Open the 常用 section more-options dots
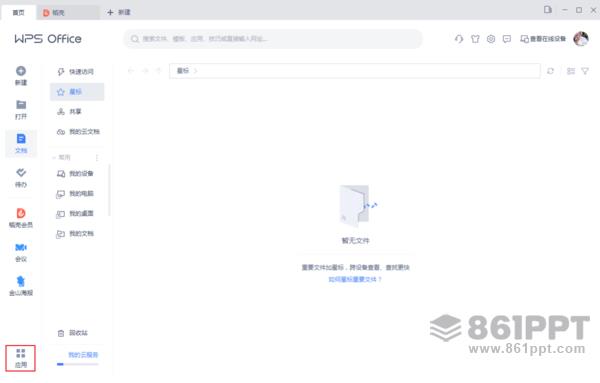This screenshot has width=600, height=383. click(97, 158)
